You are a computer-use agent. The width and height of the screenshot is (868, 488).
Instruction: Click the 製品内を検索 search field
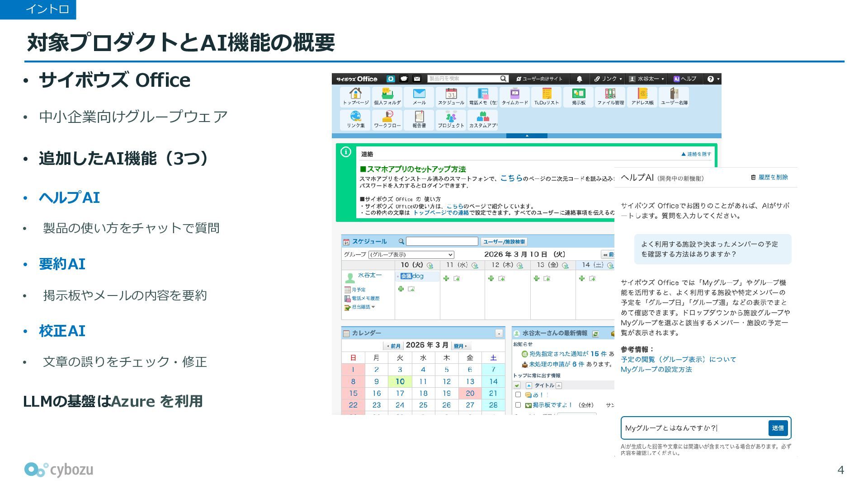pyautogui.click(x=463, y=79)
